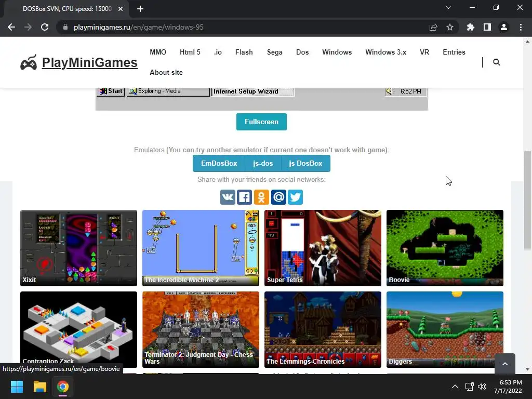The image size is (532, 399).
Task: Switch to the js-dos emulator
Action: (263, 164)
